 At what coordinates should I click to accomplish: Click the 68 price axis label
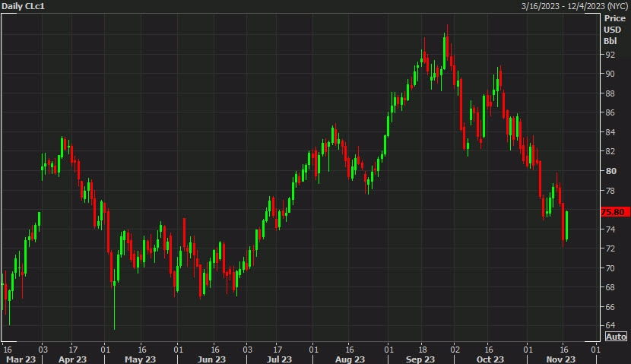[610, 287]
